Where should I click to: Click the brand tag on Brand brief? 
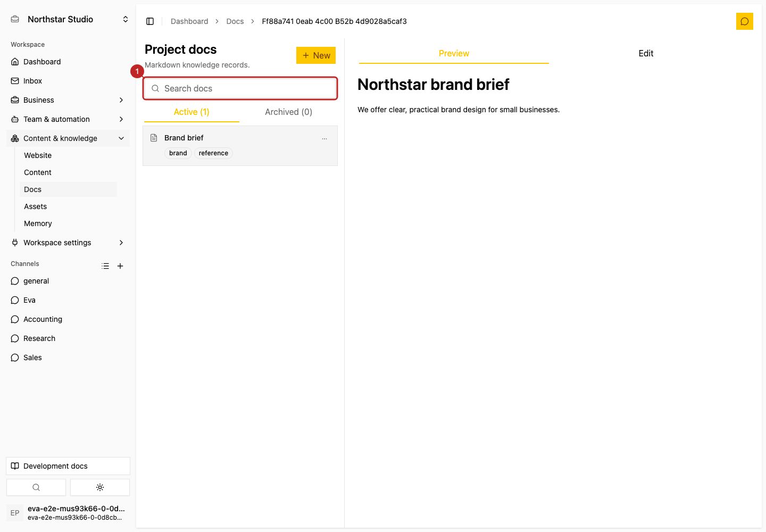pyautogui.click(x=178, y=153)
